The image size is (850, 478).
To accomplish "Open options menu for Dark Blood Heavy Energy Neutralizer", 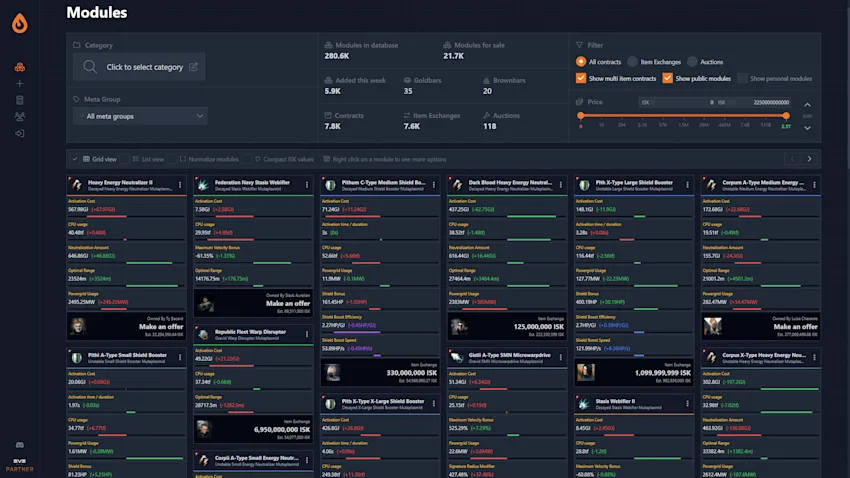I will (x=561, y=185).
